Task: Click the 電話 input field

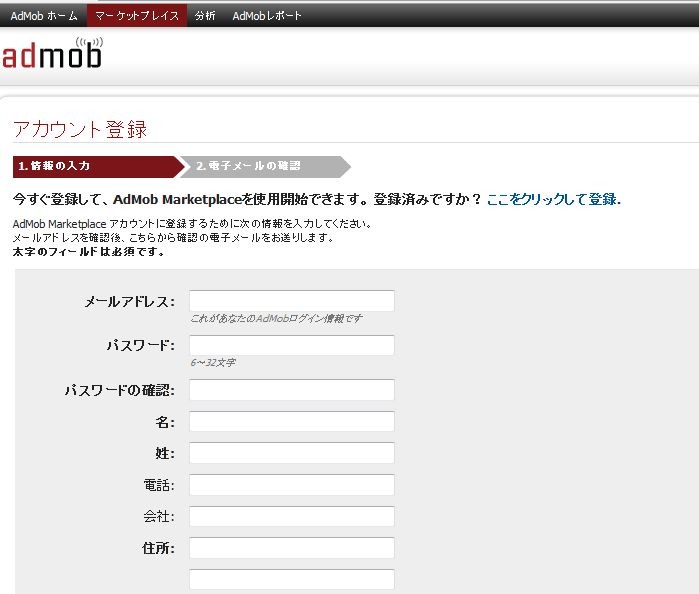Action: click(291, 485)
